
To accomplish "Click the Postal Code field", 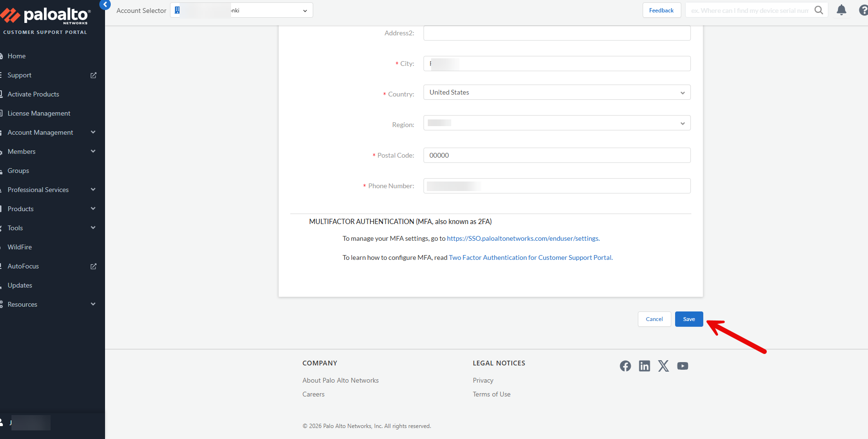I will 557,155.
